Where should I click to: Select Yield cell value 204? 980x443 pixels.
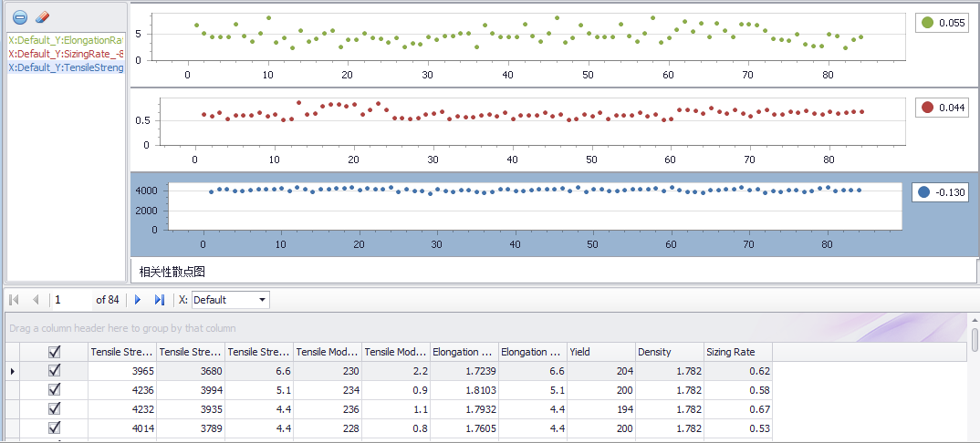coord(601,371)
